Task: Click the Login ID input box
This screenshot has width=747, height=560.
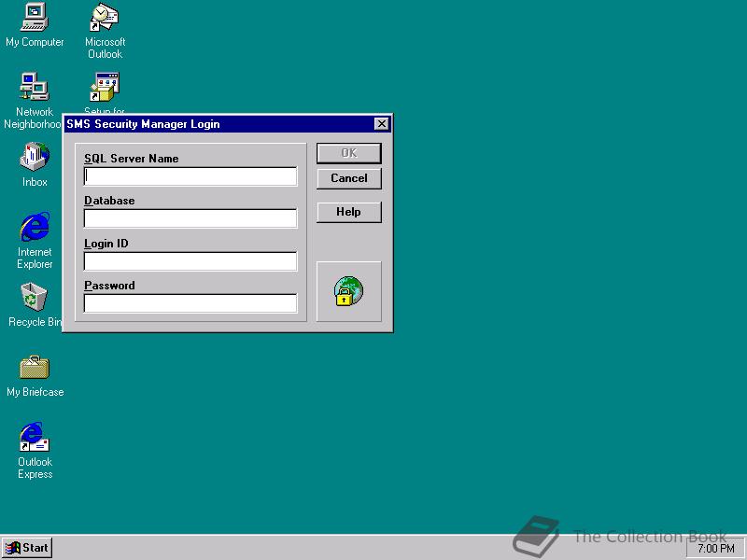Action: tap(190, 261)
